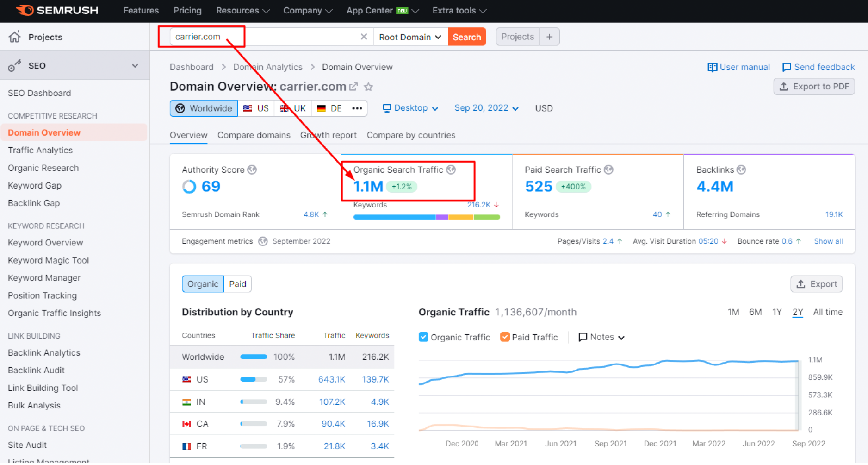Image resolution: width=868 pixels, height=465 pixels.
Task: Click the Export button above chart
Action: tap(817, 284)
